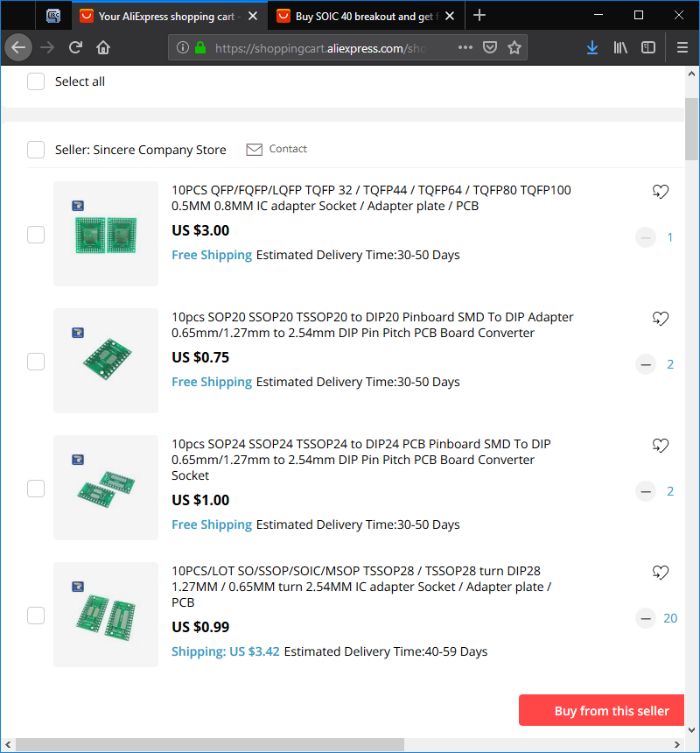Go to the Firefox home page icon
The image size is (700, 753).
103,47
